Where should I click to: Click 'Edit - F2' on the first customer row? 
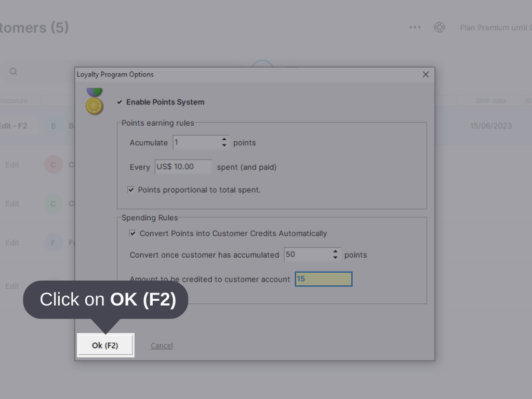pos(14,125)
